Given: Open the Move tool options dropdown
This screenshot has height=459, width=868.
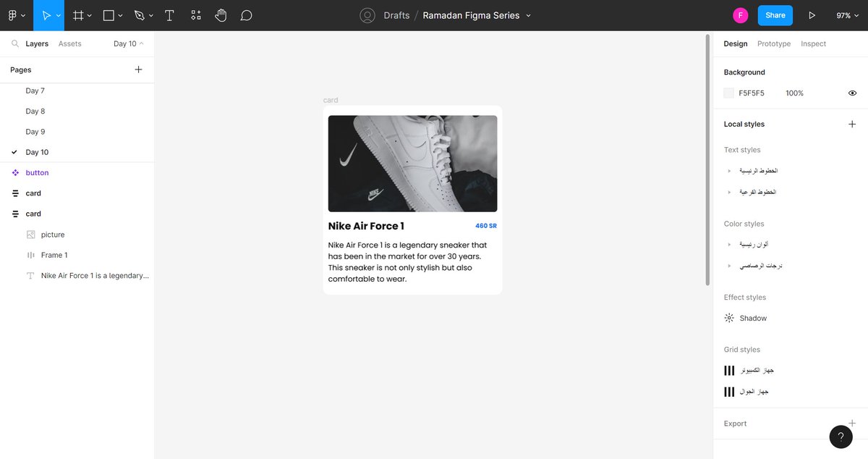Looking at the screenshot, I should coord(59,15).
